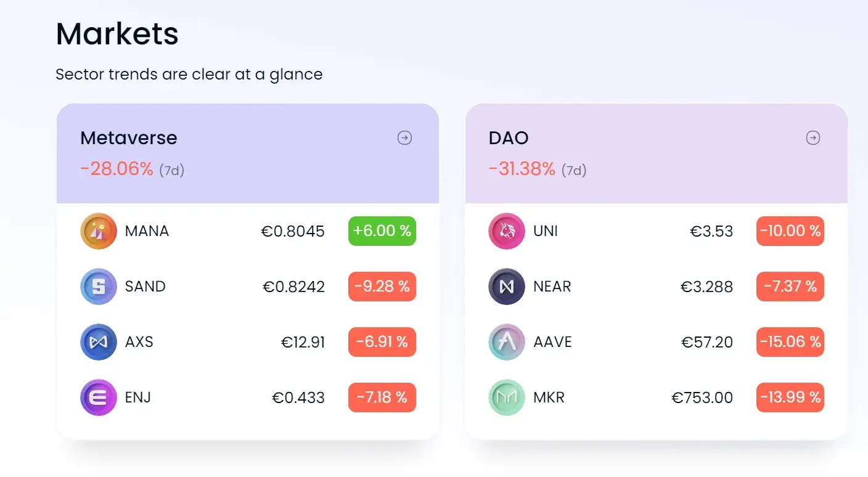Click AAVE's -15.06 % change badge
The image size is (868, 477).
790,342
